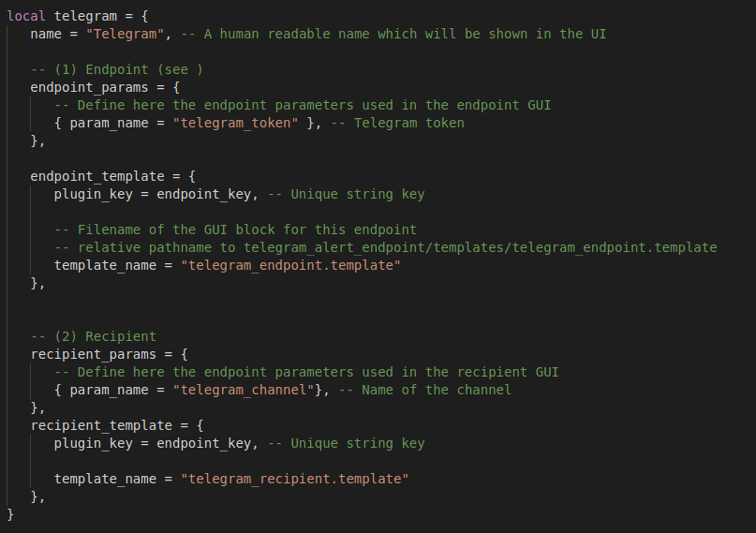Click the "telegram_endpoint.template" string

click(x=290, y=265)
